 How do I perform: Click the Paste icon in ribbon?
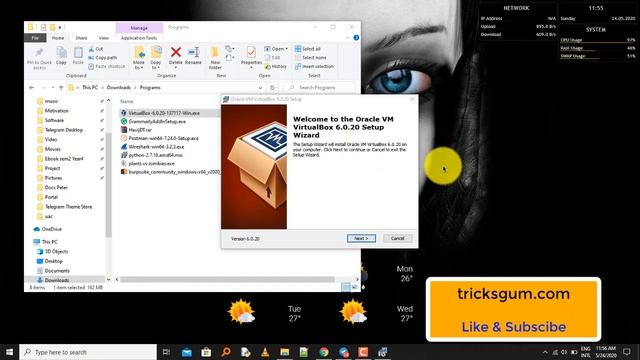click(x=78, y=52)
